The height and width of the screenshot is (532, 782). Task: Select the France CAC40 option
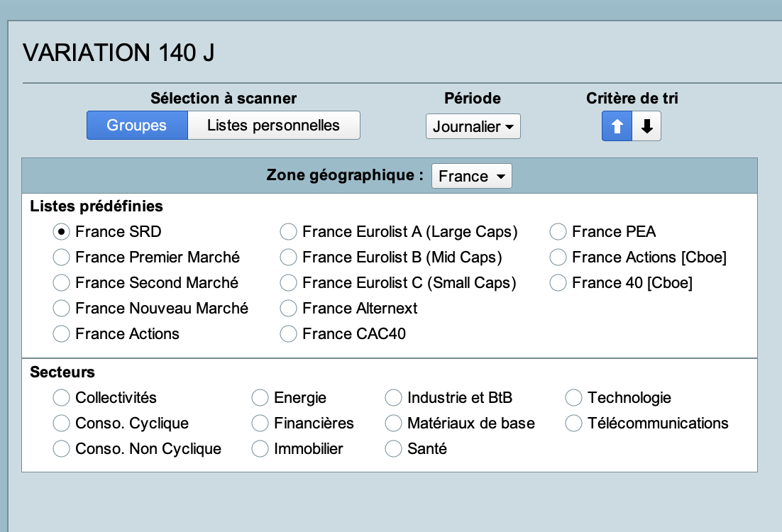pyautogui.click(x=289, y=334)
